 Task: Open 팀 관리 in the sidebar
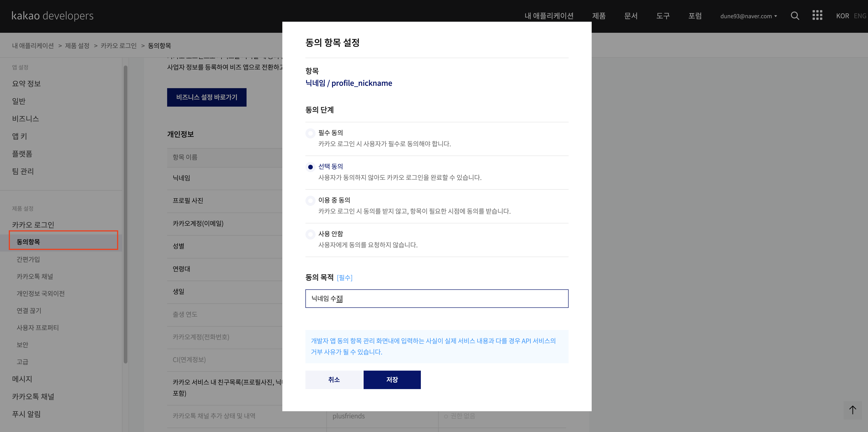(x=23, y=171)
